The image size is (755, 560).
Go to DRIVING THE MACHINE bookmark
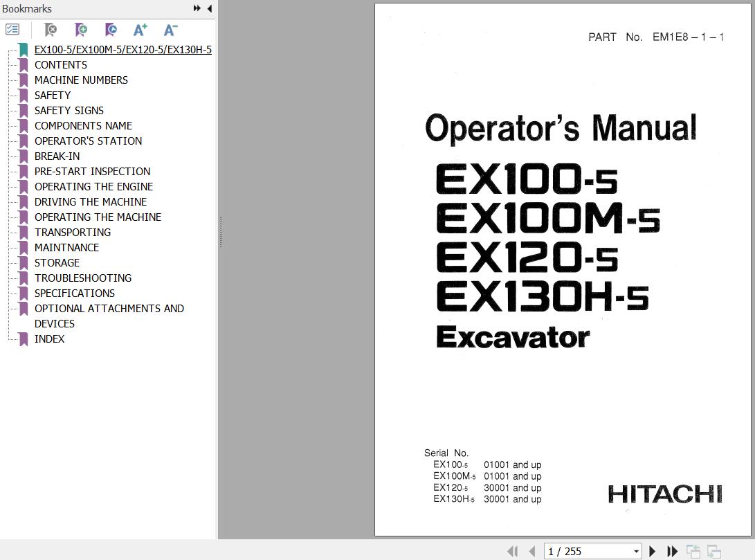(x=91, y=201)
